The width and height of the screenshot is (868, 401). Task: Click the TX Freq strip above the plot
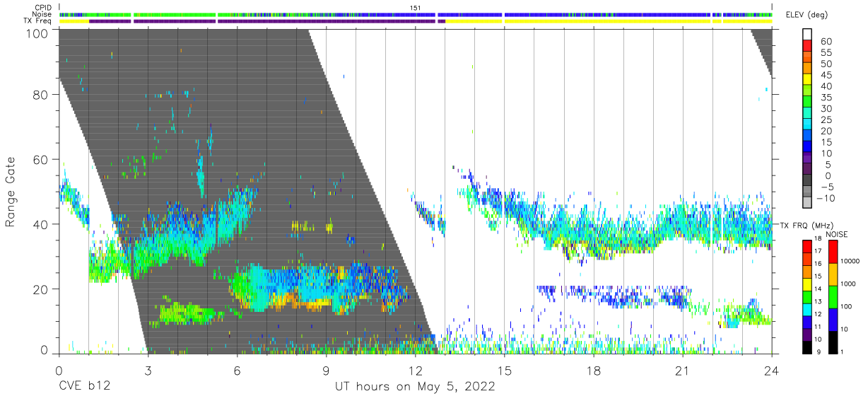click(416, 21)
